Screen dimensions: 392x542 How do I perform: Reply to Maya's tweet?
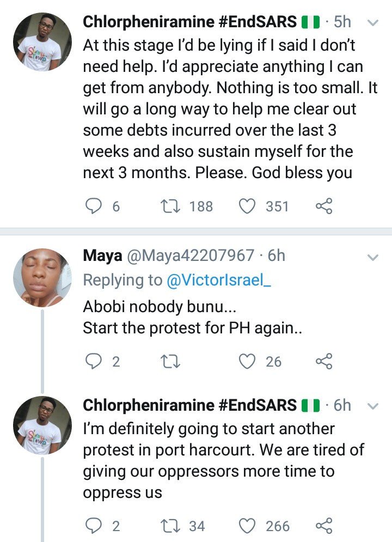coord(93,362)
